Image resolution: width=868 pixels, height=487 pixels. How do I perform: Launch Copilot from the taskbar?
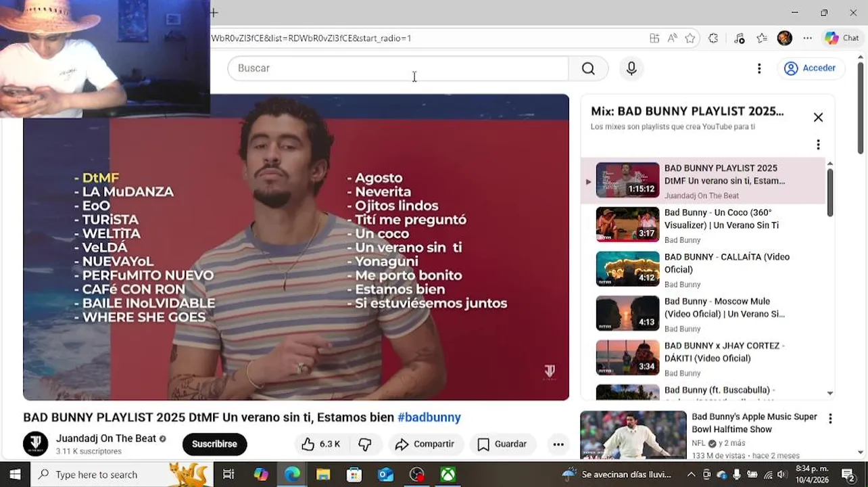(x=261, y=474)
